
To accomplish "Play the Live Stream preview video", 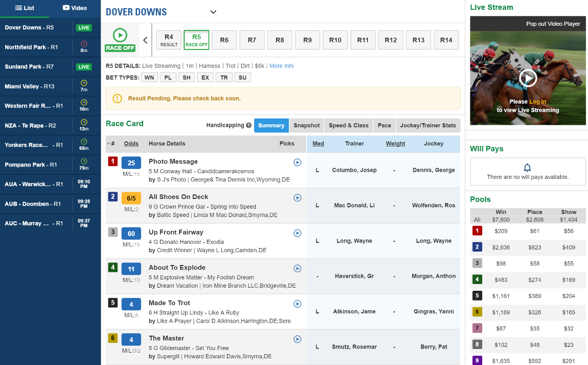I will 528,78.
